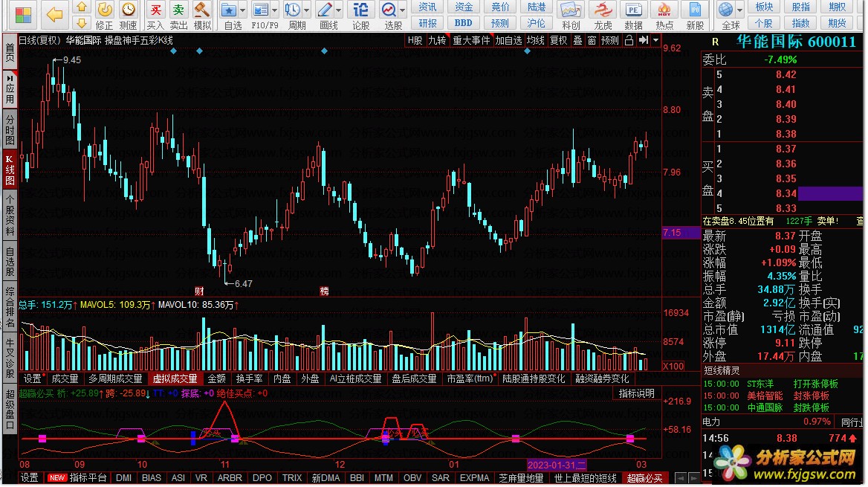The width and height of the screenshot is (868, 487).
Task: Open the 自选 star folder icon
Action: click(229, 10)
